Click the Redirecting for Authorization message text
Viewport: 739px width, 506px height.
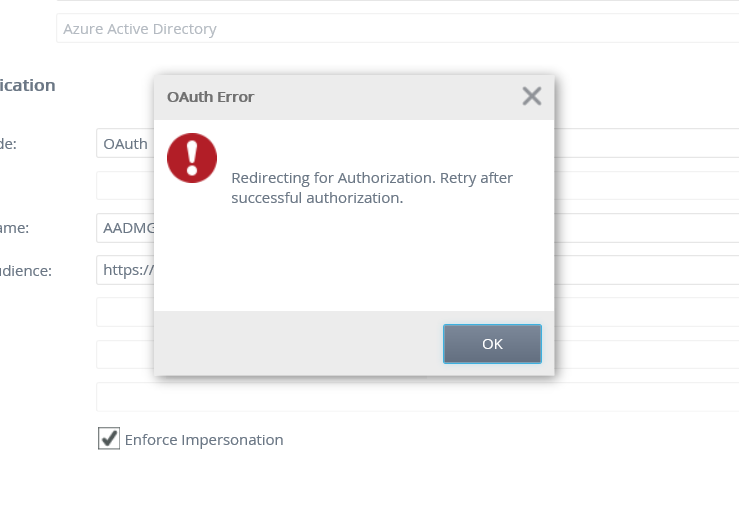(371, 187)
